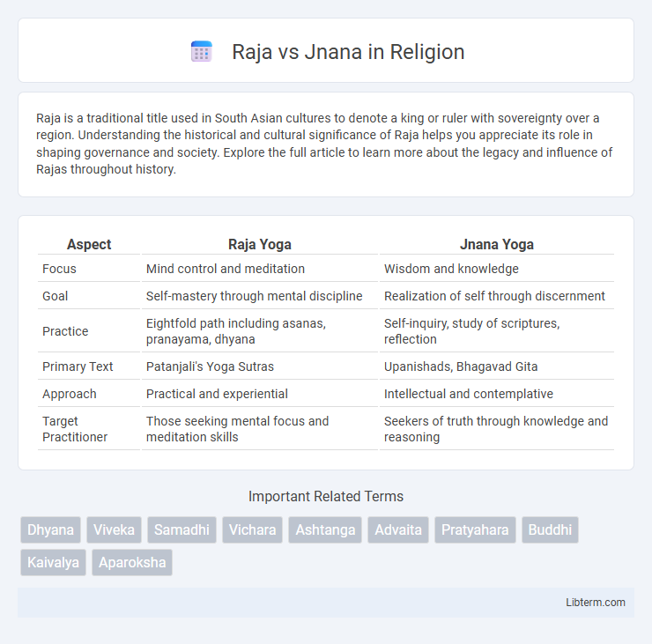Viewport: 652px width, 644px height.
Task: Click the 'Important Related Terms' heading
Action: [326, 496]
